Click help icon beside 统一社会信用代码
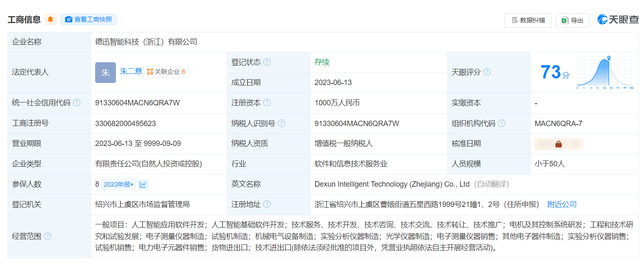The image size is (644, 270). 76,103
